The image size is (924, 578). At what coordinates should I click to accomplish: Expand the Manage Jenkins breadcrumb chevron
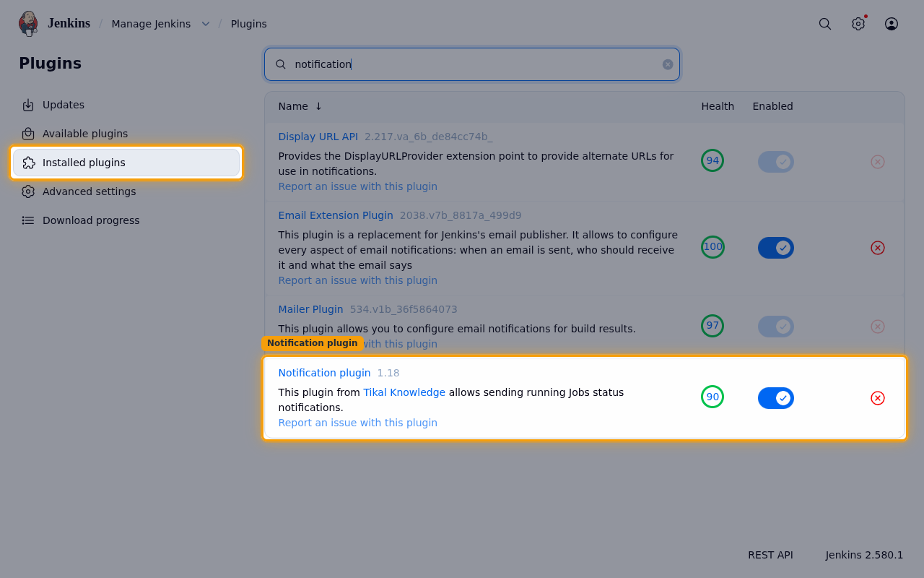click(206, 24)
